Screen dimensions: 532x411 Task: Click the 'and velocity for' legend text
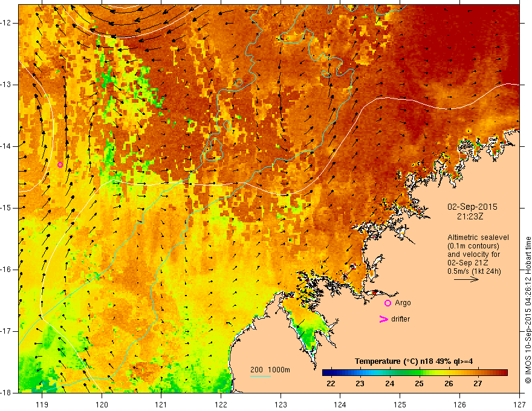[x=473, y=254]
